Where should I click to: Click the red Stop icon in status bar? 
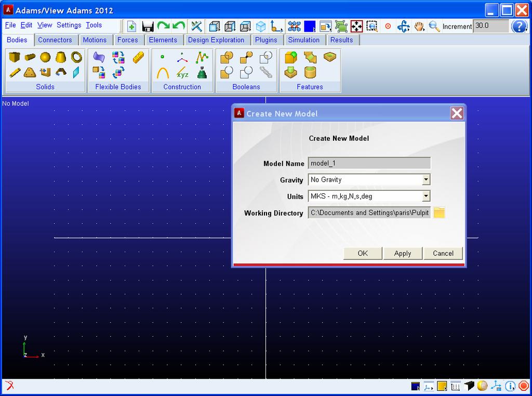(x=524, y=386)
